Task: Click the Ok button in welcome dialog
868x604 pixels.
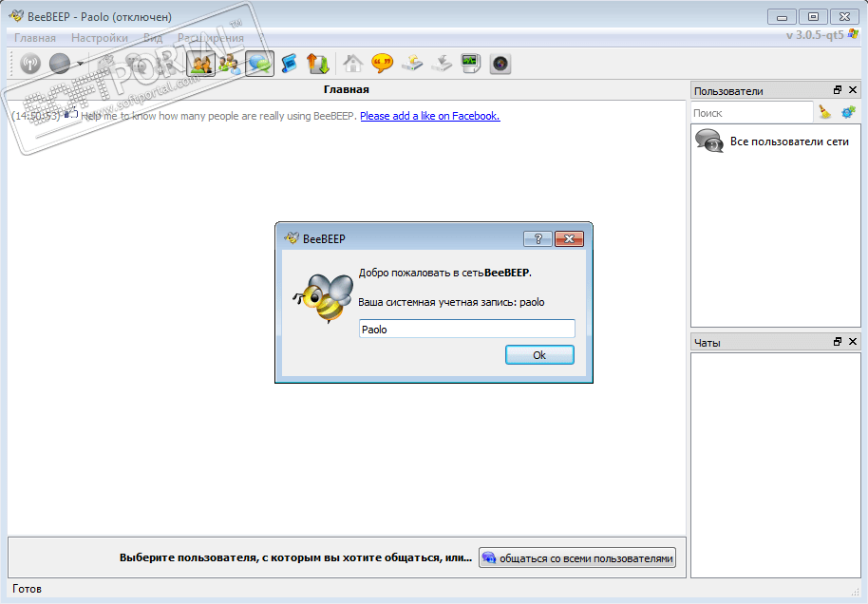Action: 539,355
